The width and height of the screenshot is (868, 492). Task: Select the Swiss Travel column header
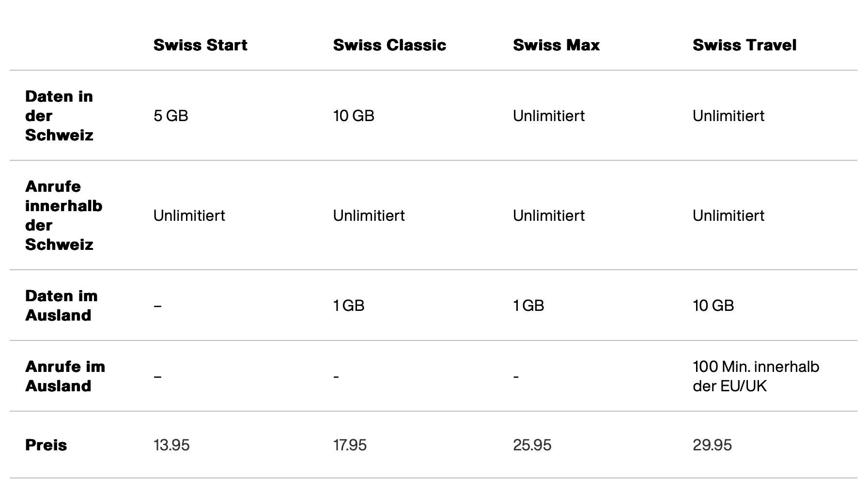click(x=744, y=45)
